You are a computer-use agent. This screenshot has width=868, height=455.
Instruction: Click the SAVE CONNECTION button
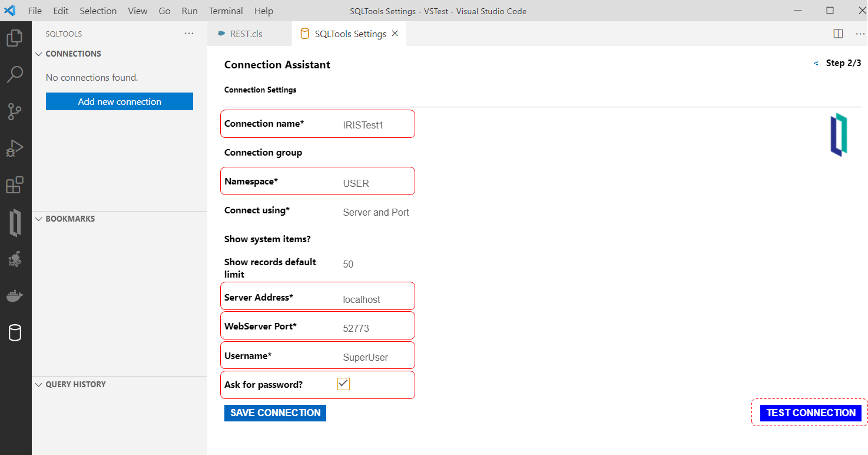[275, 413]
